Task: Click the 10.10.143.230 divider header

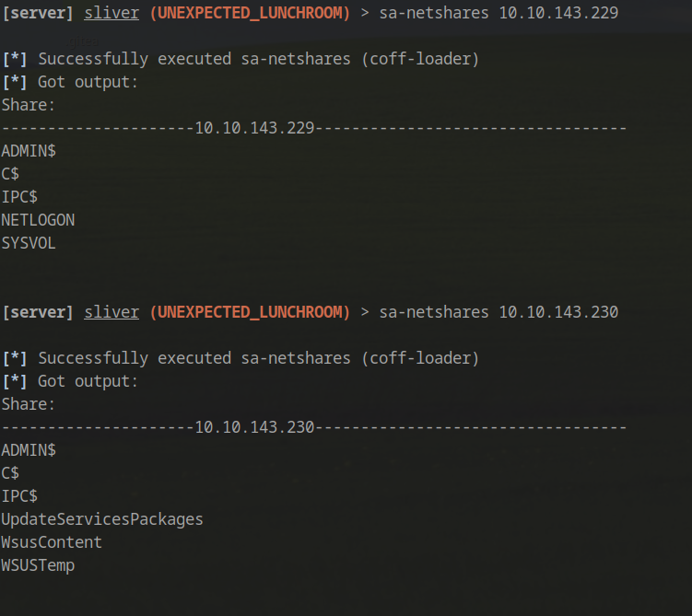Action: [x=254, y=427]
